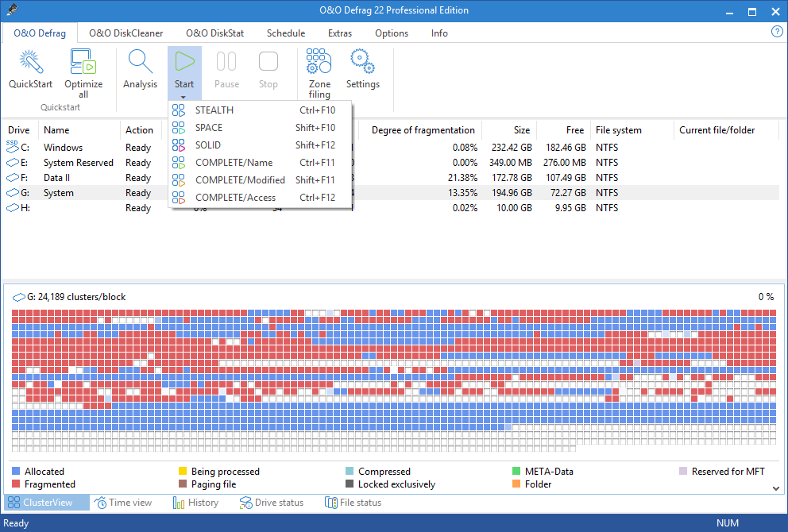The width and height of the screenshot is (788, 532).
Task: Open the Extras tab
Action: pyautogui.click(x=340, y=33)
